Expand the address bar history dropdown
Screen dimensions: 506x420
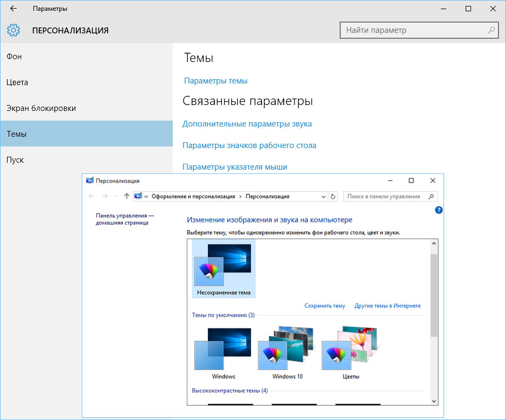(324, 197)
